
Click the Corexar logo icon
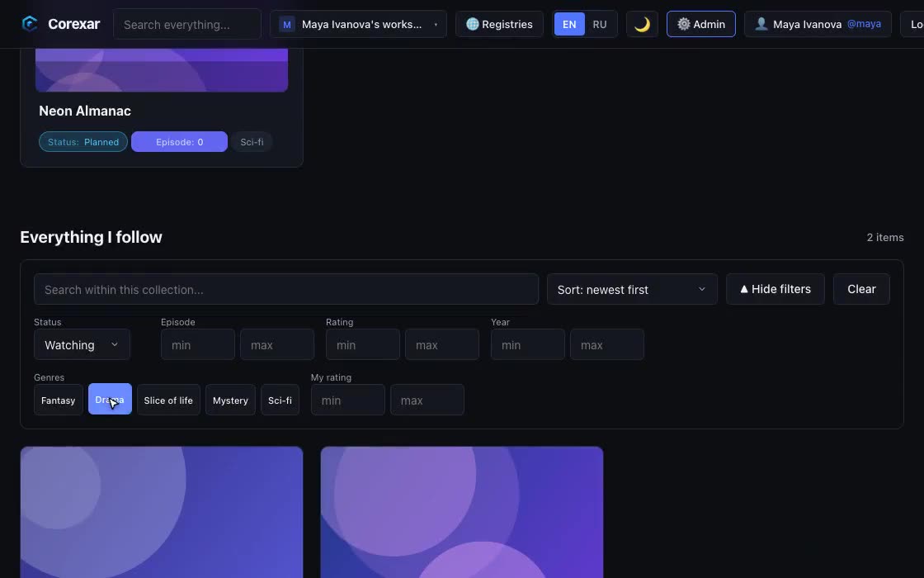click(30, 24)
